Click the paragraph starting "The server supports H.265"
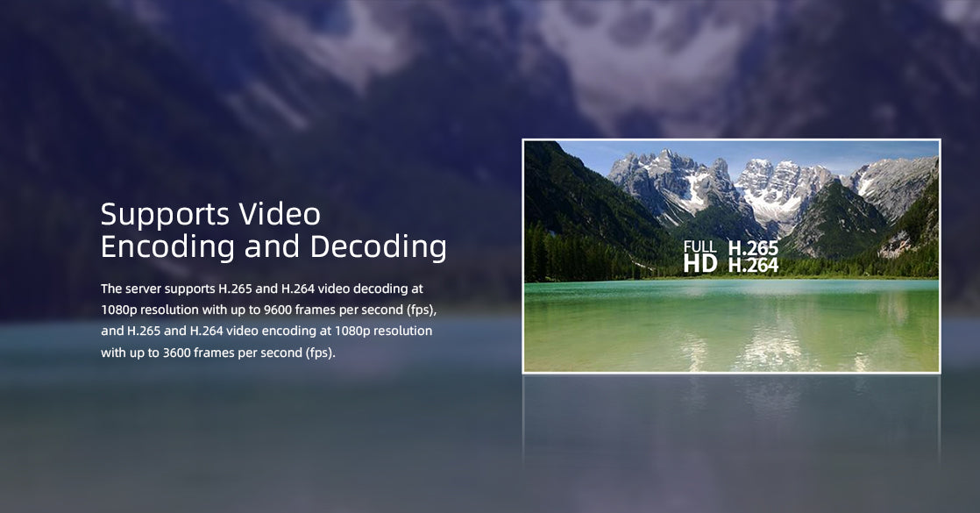 click(269, 320)
